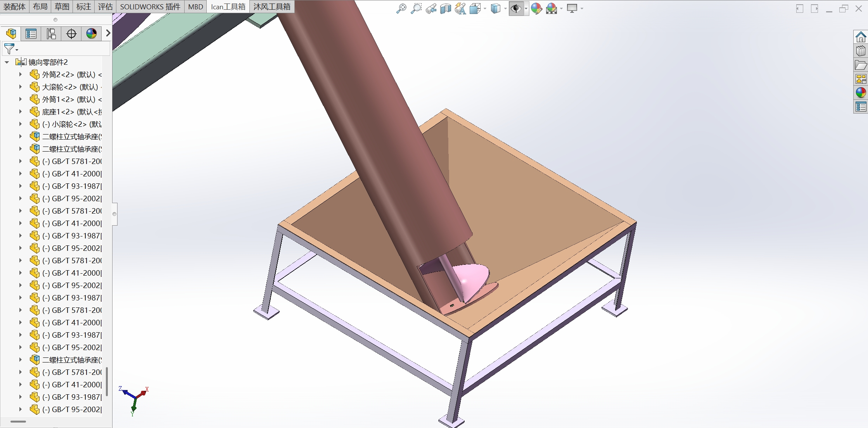Open the PropertyManager tab icon
This screenshot has width=868, height=428.
tap(31, 34)
